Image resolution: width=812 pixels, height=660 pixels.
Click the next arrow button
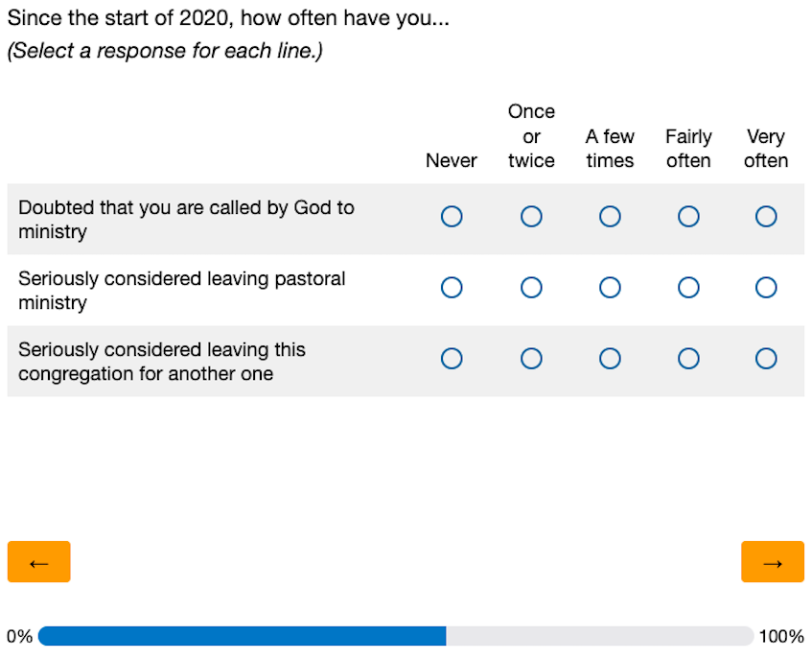pyautogui.click(x=772, y=562)
